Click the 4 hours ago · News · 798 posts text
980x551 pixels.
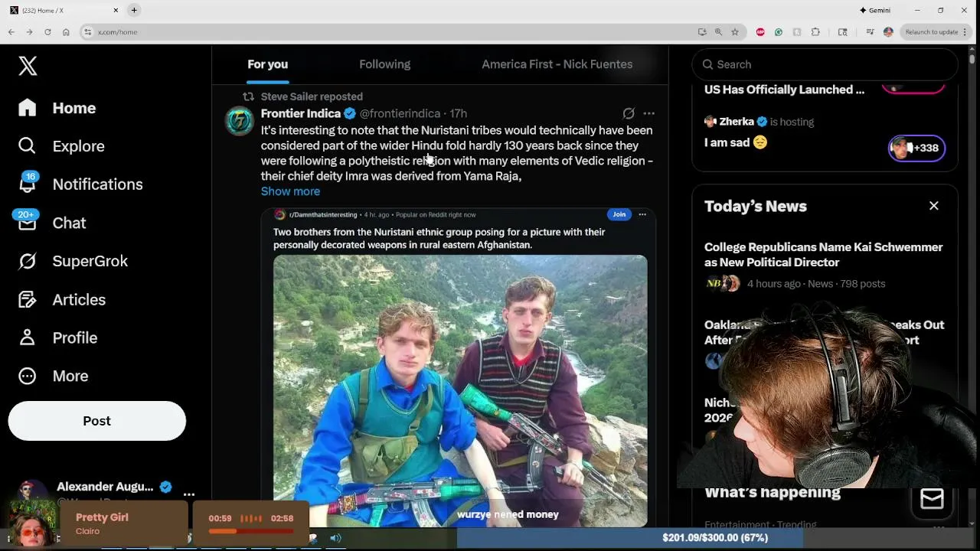tap(816, 283)
